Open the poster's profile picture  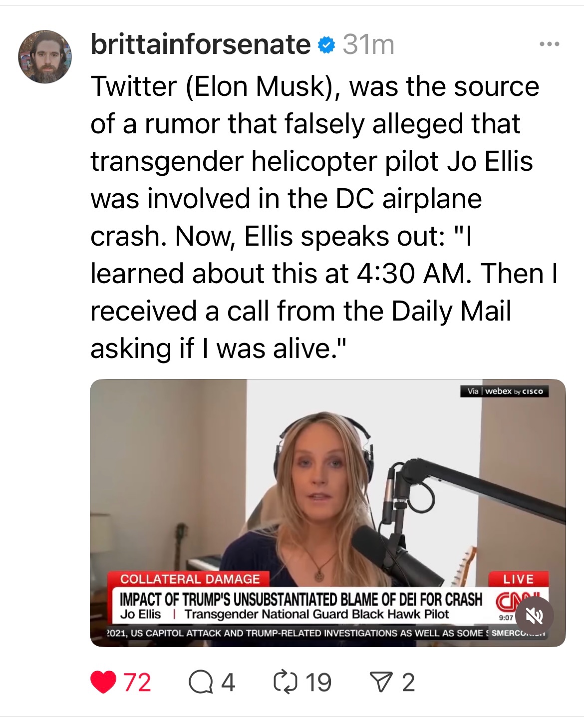click(45, 56)
